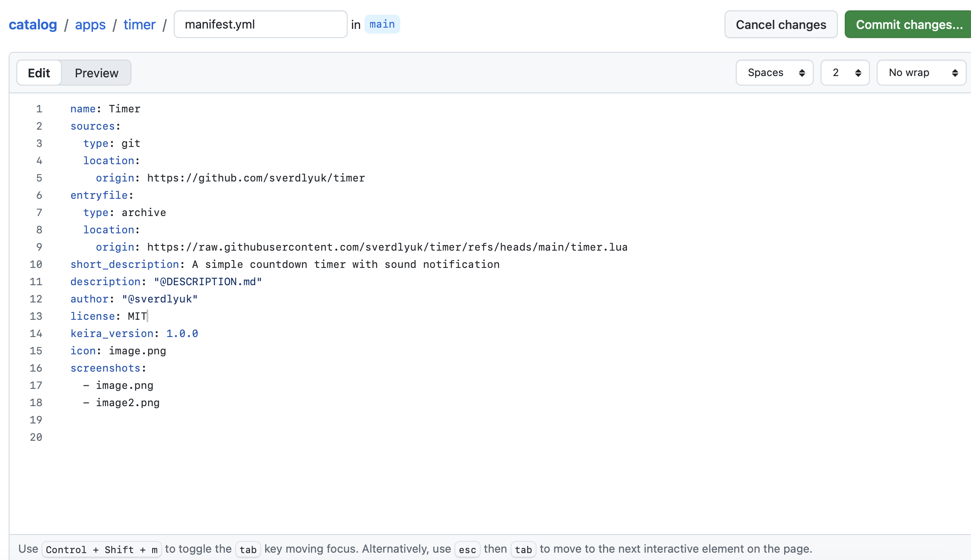Click the image2.png screenshot entry line

tap(121, 403)
